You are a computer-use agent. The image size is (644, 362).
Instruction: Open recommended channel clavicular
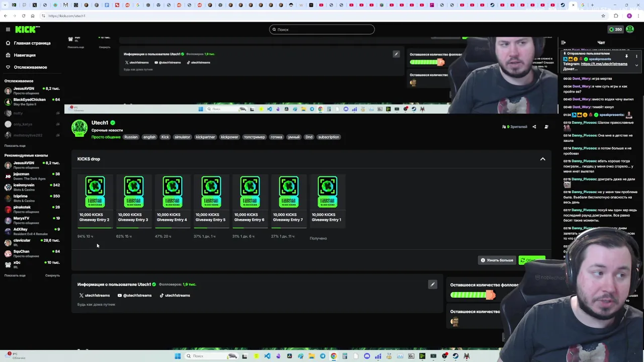point(32,242)
